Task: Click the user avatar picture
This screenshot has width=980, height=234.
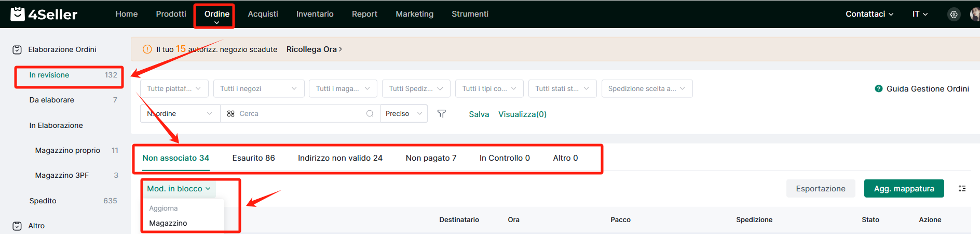Action: pyautogui.click(x=975, y=15)
